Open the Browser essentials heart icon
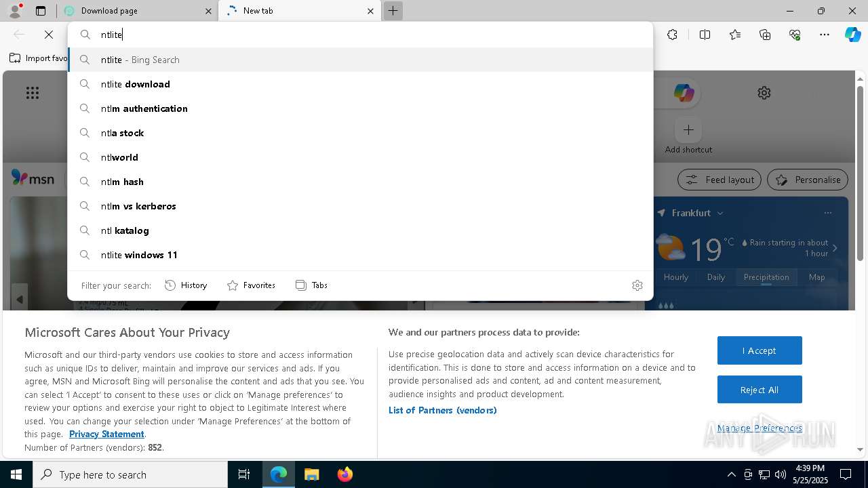Viewport: 868px width, 488px height. [x=795, y=35]
